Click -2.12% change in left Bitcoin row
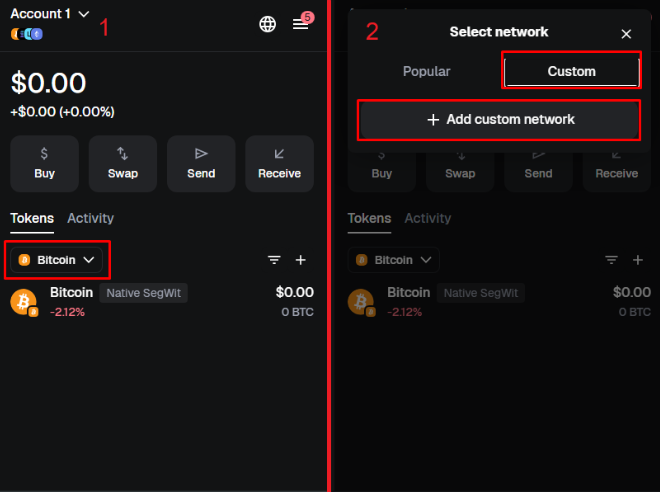Image resolution: width=660 pixels, height=492 pixels. click(67, 312)
